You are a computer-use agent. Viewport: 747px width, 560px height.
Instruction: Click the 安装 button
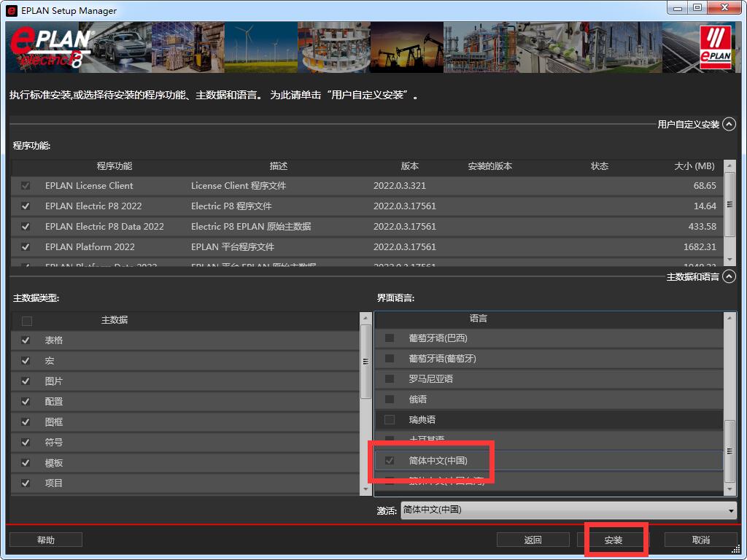[x=613, y=540]
